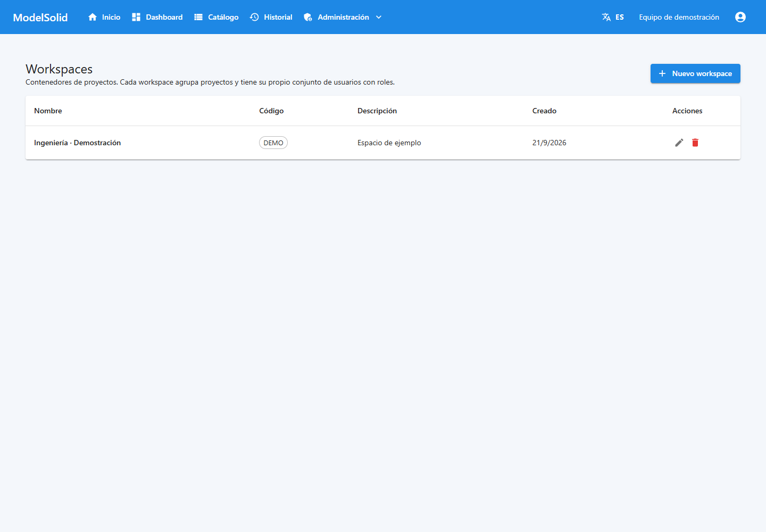Viewport: 766px width, 532px height.
Task: Click the DEMO code chip
Action: (x=273, y=143)
